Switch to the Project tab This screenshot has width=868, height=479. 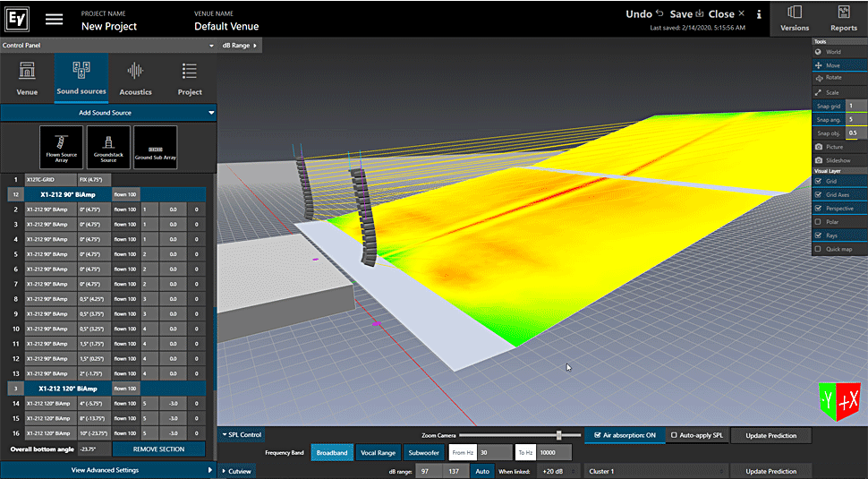point(190,78)
